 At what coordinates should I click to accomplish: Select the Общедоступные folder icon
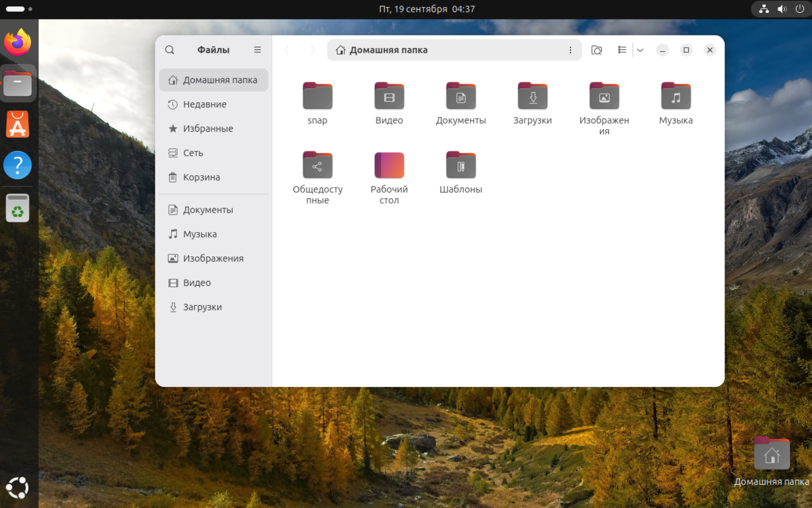pyautogui.click(x=318, y=165)
